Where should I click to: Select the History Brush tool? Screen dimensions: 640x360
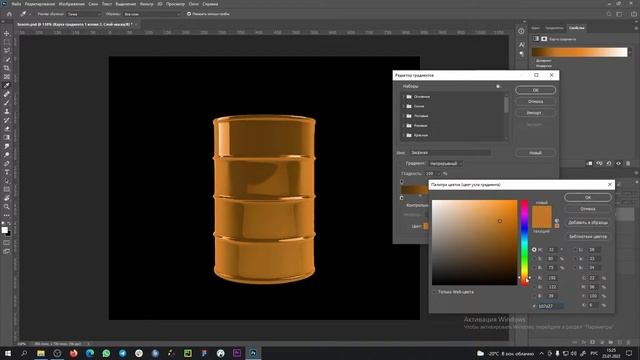(7, 120)
